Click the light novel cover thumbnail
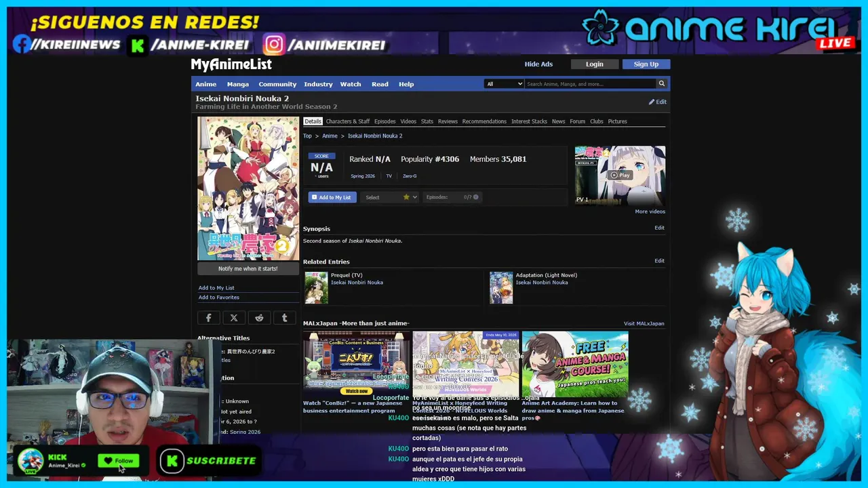 [501, 288]
